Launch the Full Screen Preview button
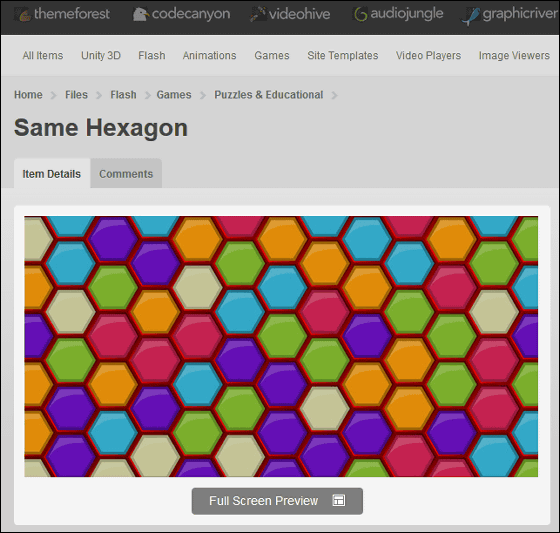The width and height of the screenshot is (560, 533). click(x=277, y=501)
